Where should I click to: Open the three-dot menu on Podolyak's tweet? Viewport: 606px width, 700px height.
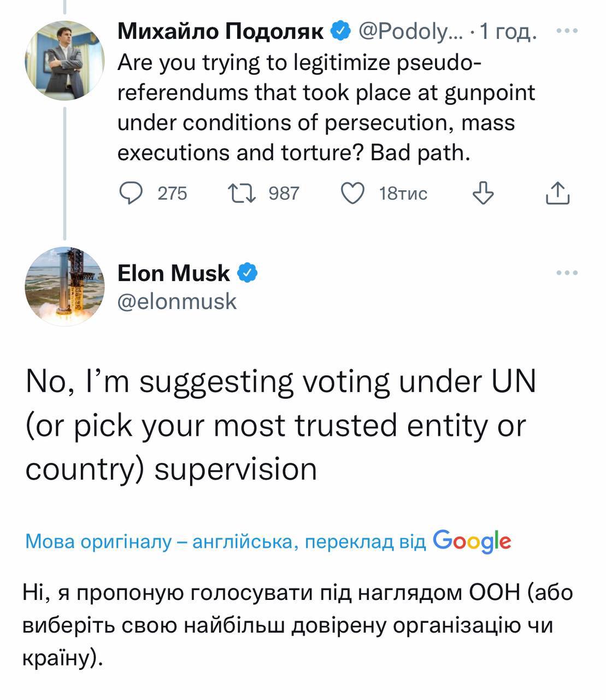tap(567, 31)
